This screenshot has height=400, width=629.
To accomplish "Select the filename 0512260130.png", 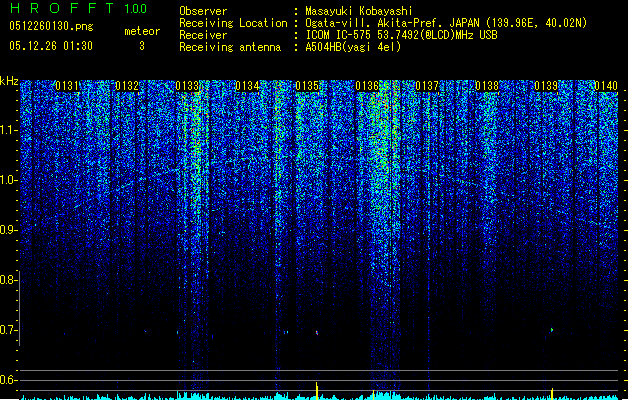I will pyautogui.click(x=51, y=26).
